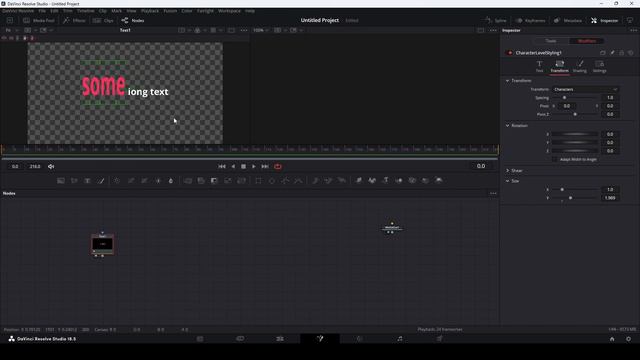Collapse the Transform section
This screenshot has width=640, height=360.
(x=507, y=81)
